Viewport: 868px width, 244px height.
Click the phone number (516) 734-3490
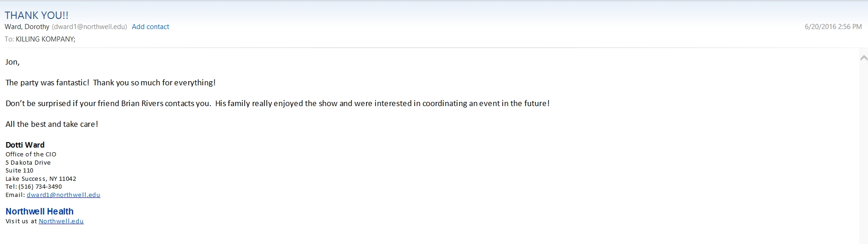coord(40,187)
